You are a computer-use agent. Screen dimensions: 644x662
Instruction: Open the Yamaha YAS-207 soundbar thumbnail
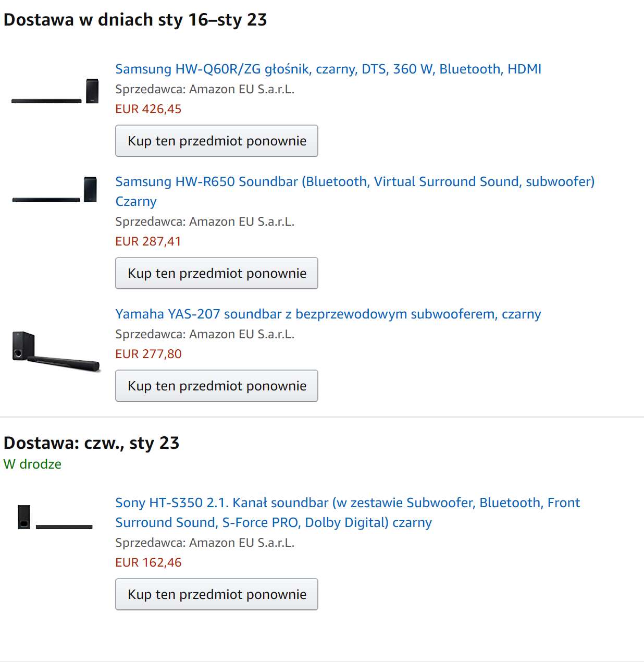coord(55,352)
